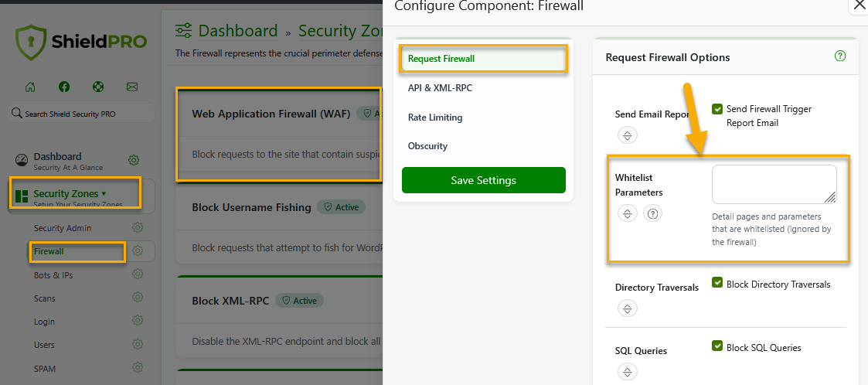Open Bots & IPs menu item
This screenshot has height=385, width=868.
pos(53,274)
